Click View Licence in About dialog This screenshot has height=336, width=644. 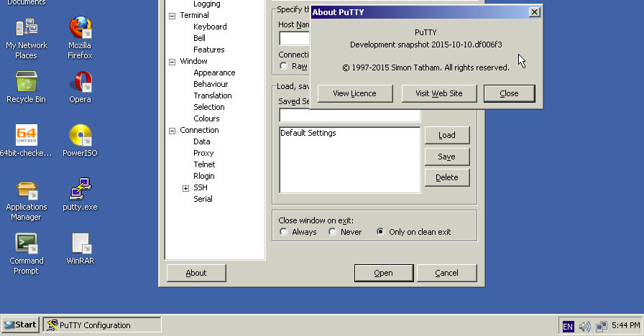355,93
